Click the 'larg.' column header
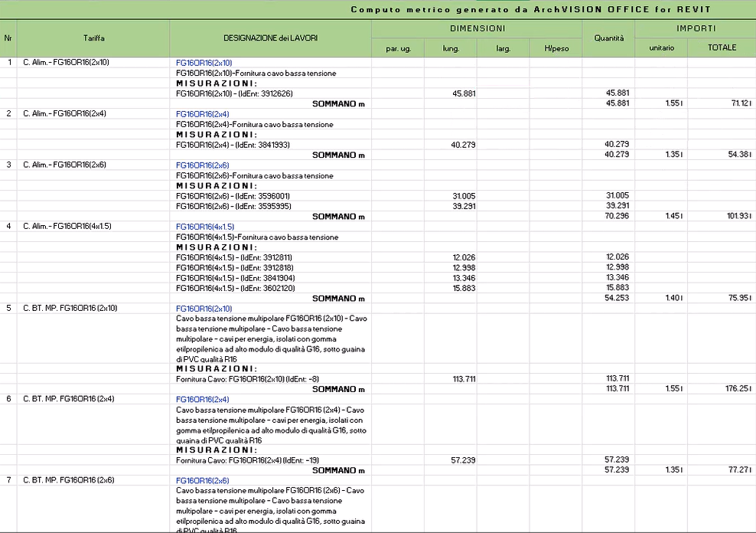Viewport: 756px width, 533px height. [503, 48]
